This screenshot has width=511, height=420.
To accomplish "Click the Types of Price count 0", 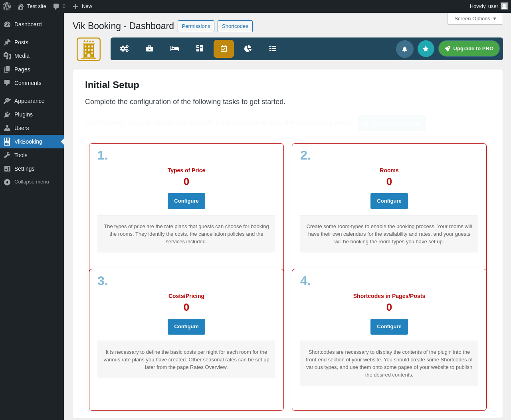I will pos(186,182).
